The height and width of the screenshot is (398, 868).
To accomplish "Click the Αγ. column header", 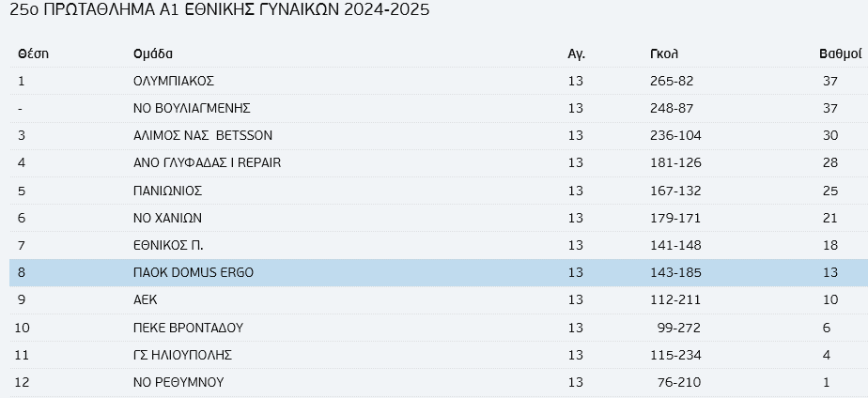I will (x=576, y=54).
